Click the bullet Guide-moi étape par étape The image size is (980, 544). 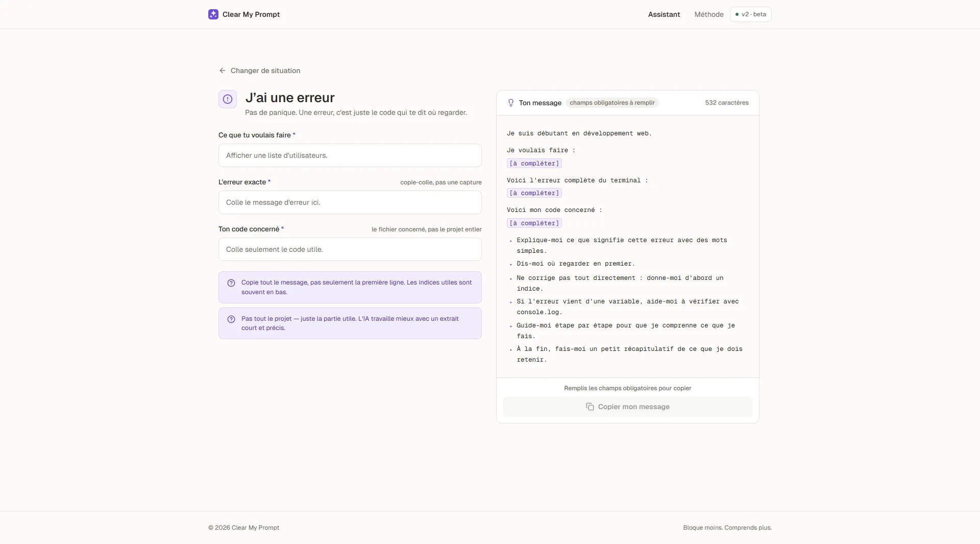click(x=626, y=330)
